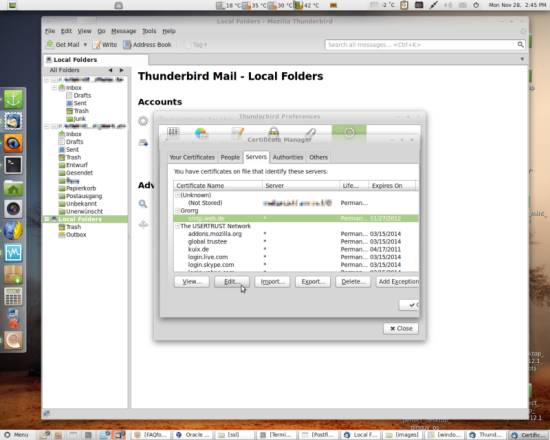Select the Unerwünscht folder

click(84, 211)
